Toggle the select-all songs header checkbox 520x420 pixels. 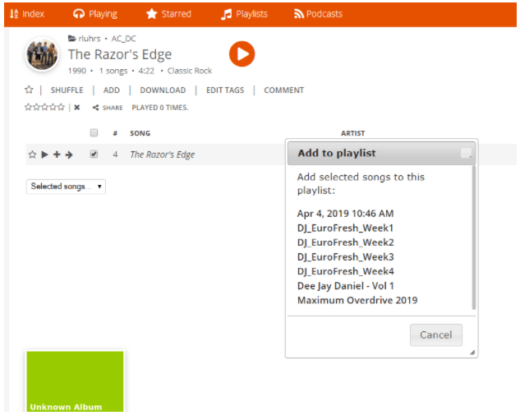94,133
